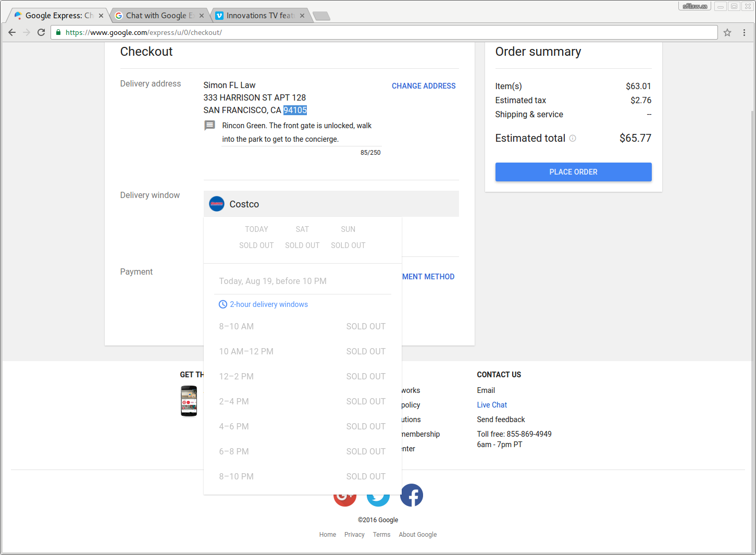Choose the 8–10 PM delivery window
Image resolution: width=756 pixels, height=555 pixels.
[302, 476]
